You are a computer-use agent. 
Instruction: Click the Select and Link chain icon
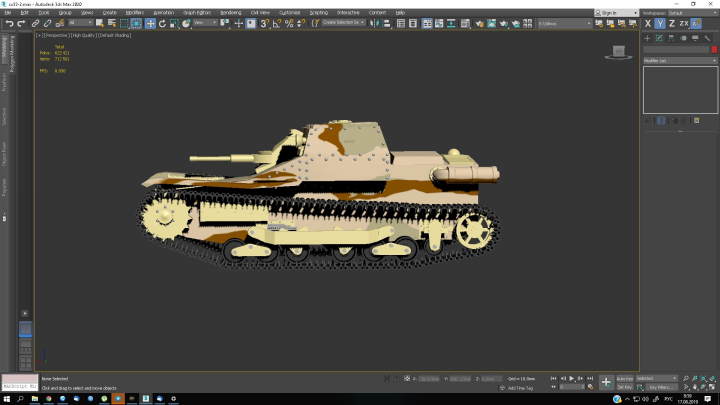click(x=35, y=23)
